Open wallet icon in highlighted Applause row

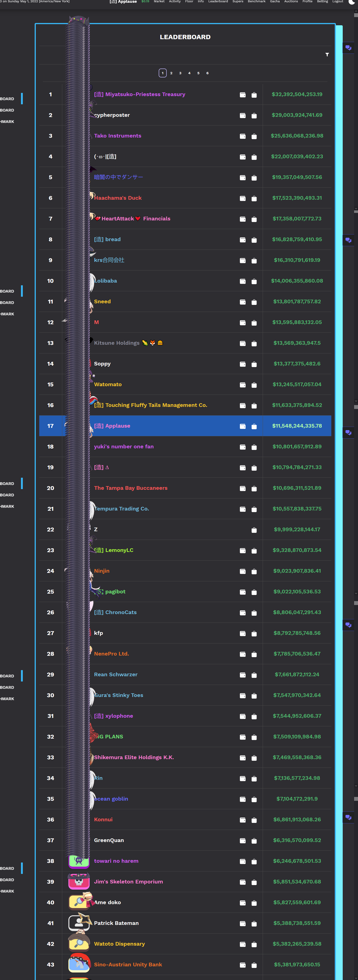tap(243, 426)
